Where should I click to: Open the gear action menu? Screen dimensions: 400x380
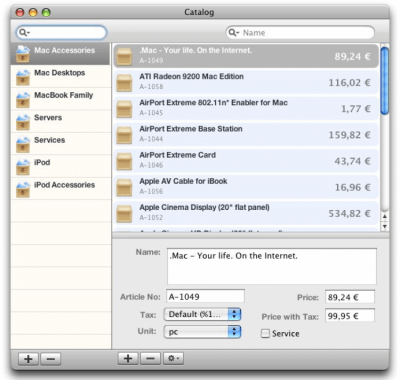173,359
